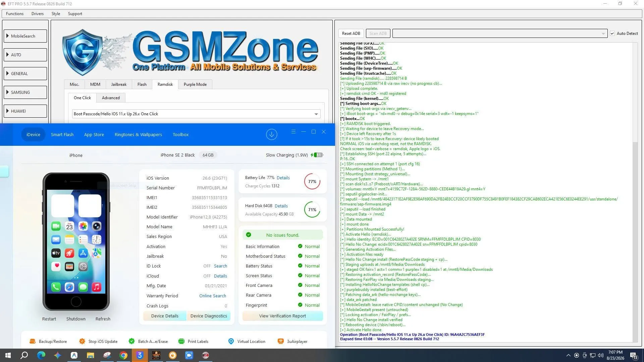644x362 pixels.
Task: Click the Warranty Period Online Search link
Action: pyautogui.click(x=213, y=296)
